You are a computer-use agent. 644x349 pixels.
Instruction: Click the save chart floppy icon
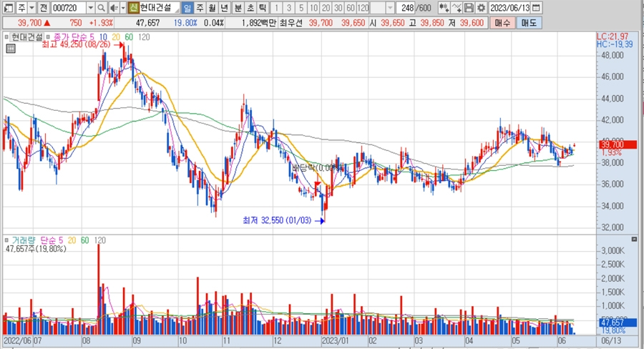(468, 8)
